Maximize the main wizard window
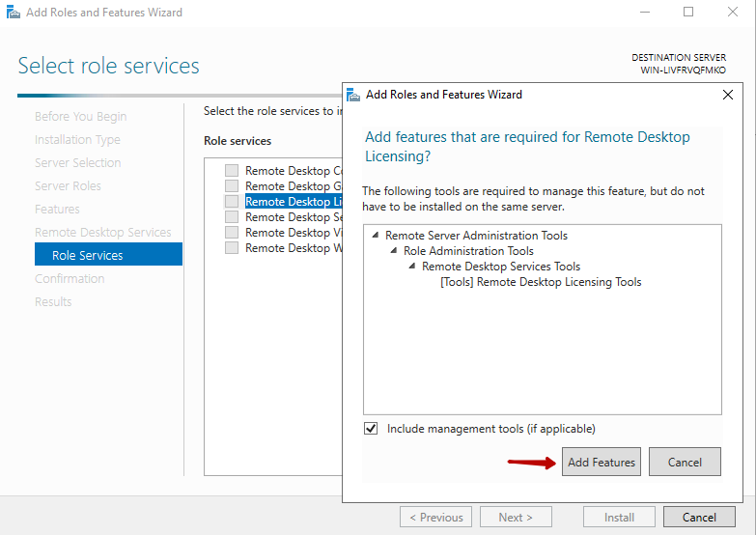 [x=688, y=13]
